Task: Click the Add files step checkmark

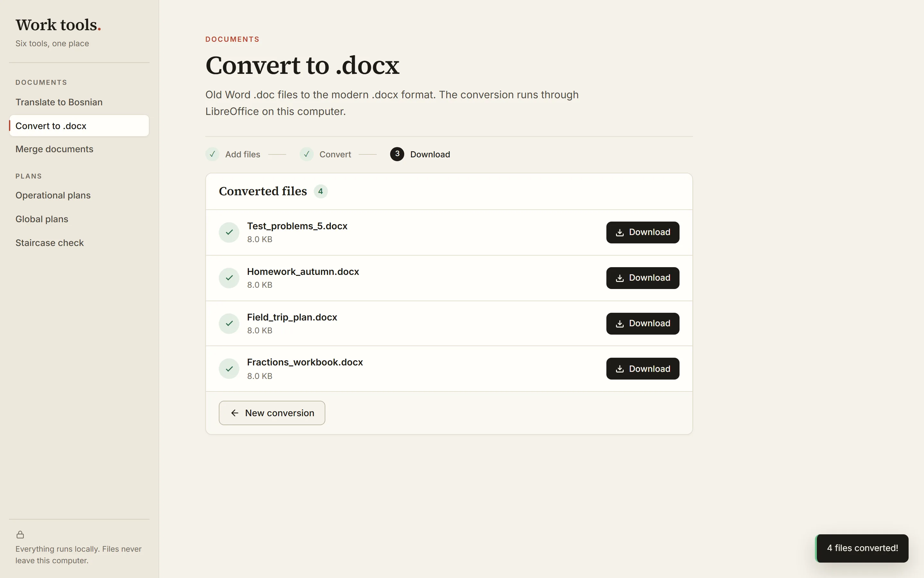Action: coord(212,154)
